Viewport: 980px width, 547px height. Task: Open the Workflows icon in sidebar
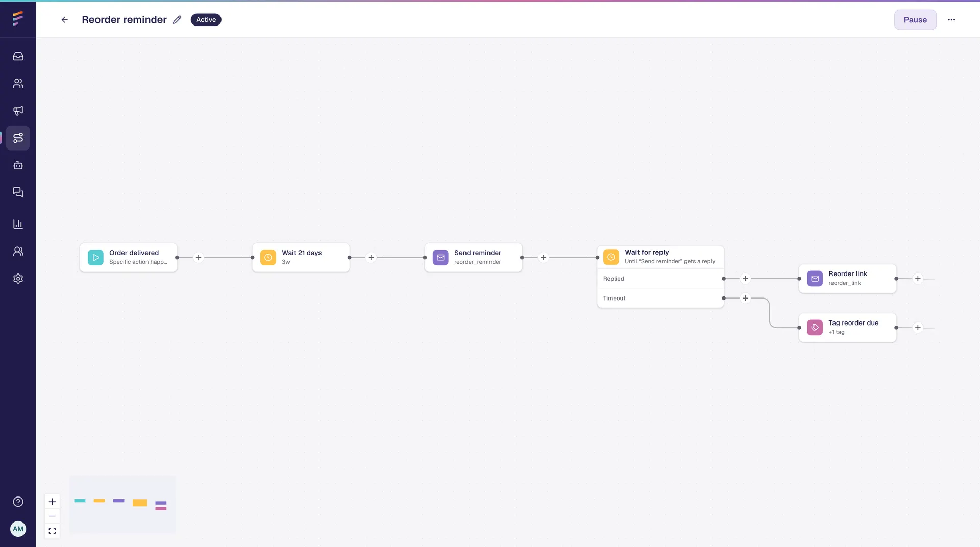(18, 138)
